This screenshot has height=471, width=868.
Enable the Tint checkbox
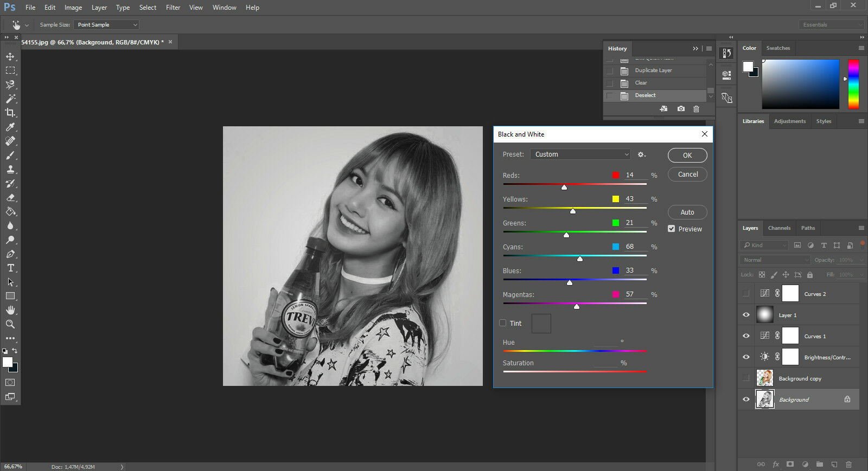pyautogui.click(x=503, y=323)
